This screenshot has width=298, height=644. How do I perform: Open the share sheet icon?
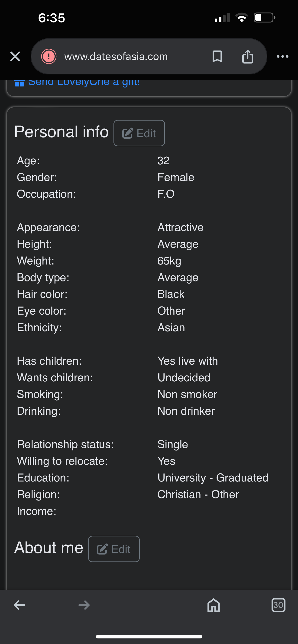(247, 57)
